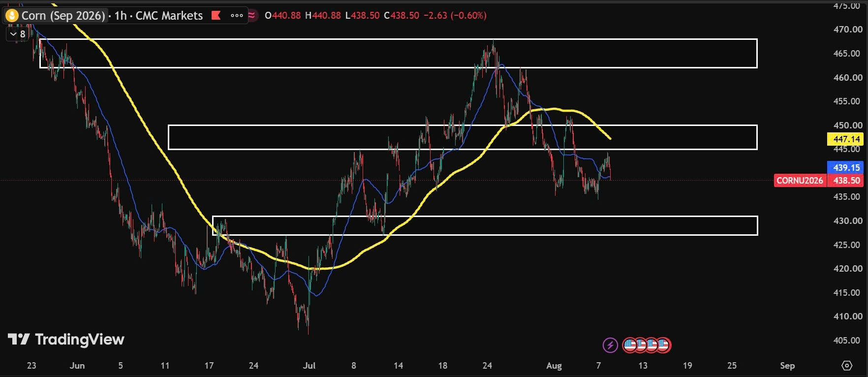The image size is (868, 377).
Task: Click the 23 date label on the time axis
Action: click(x=31, y=366)
